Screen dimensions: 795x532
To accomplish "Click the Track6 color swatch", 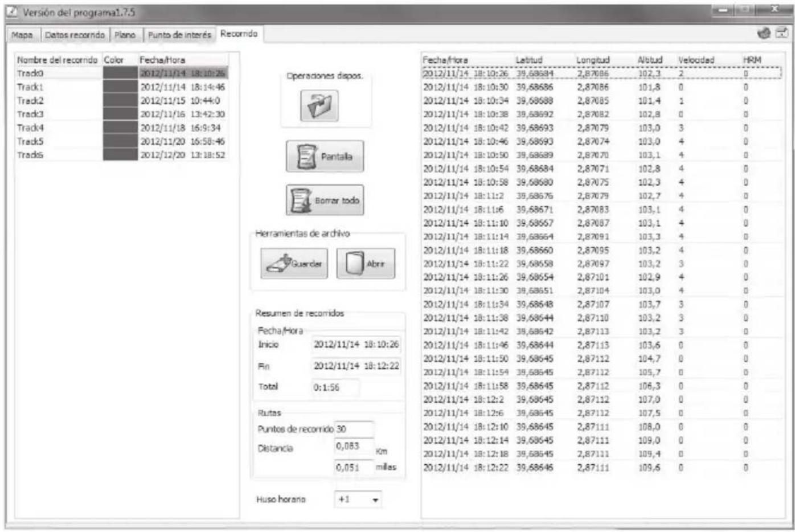I will (x=120, y=155).
